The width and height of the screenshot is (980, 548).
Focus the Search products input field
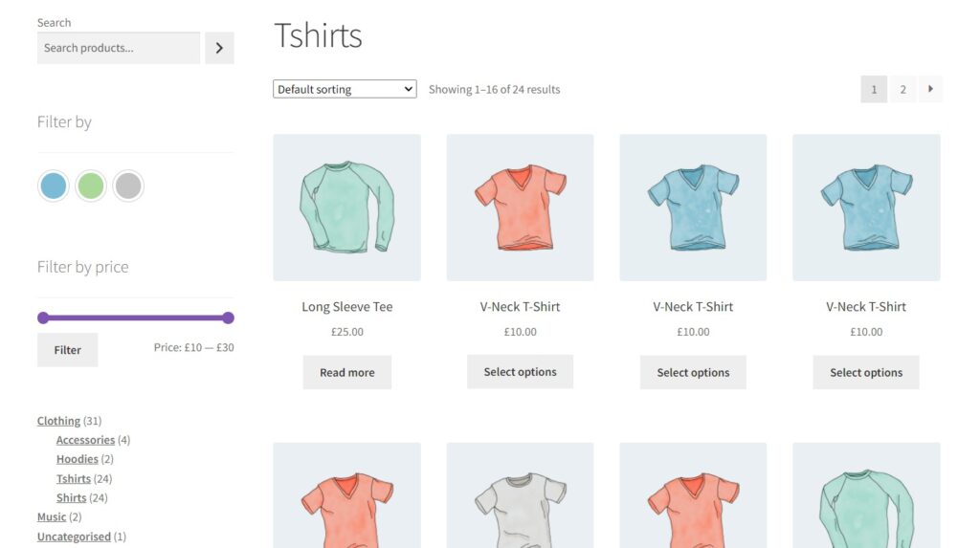click(x=119, y=48)
